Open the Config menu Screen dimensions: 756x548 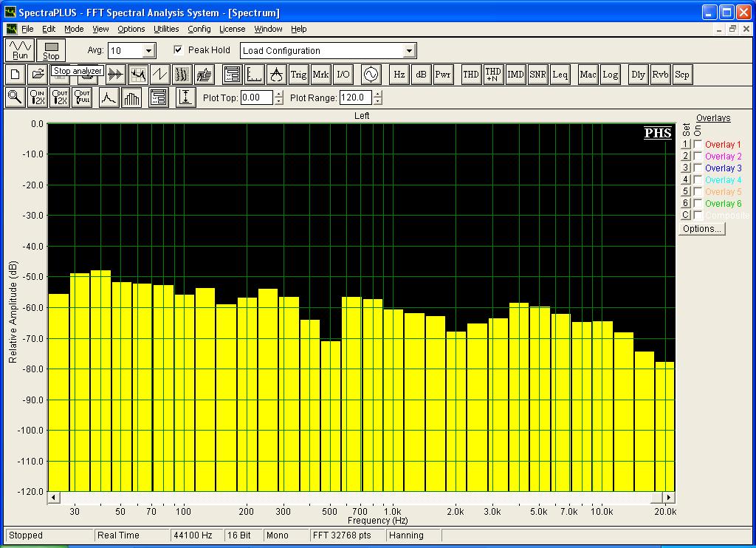coord(199,29)
